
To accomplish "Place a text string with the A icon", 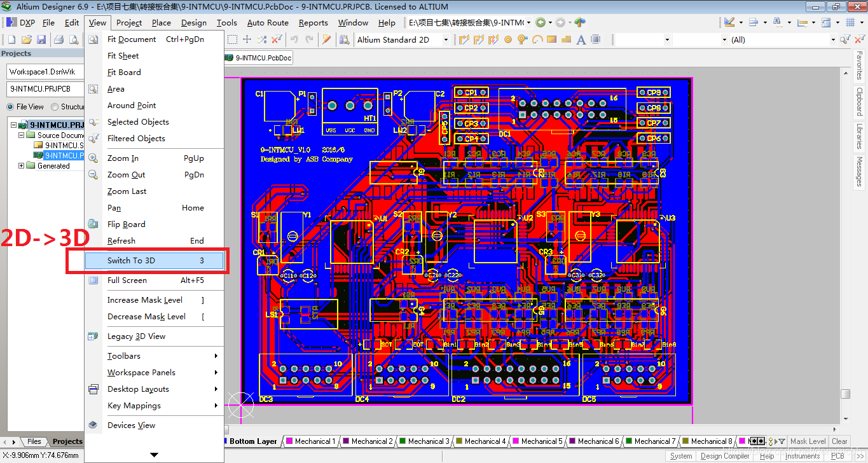I will 581,39.
